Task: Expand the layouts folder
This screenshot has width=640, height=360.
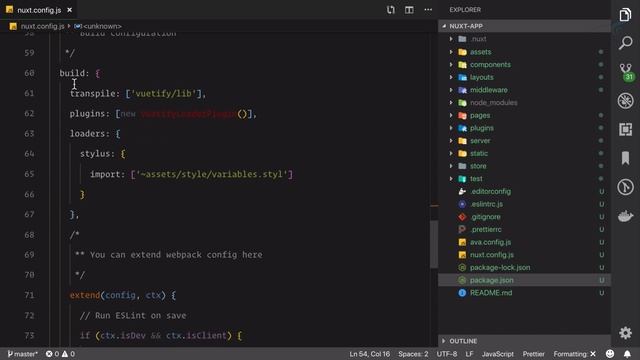Action: click(524, 77)
